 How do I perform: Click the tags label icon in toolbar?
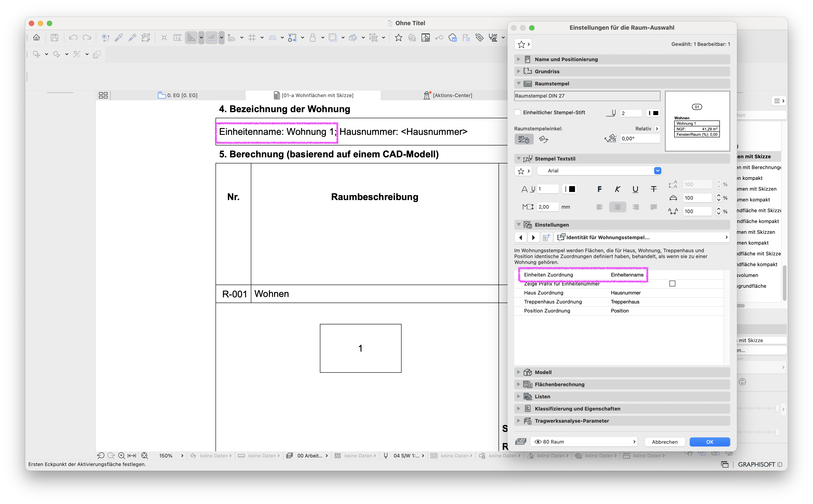480,38
